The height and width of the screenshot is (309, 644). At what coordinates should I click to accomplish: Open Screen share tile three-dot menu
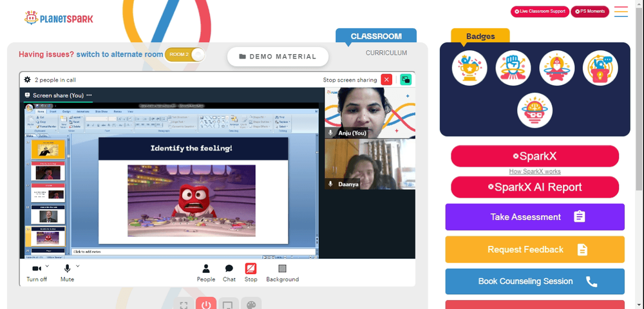click(x=89, y=95)
